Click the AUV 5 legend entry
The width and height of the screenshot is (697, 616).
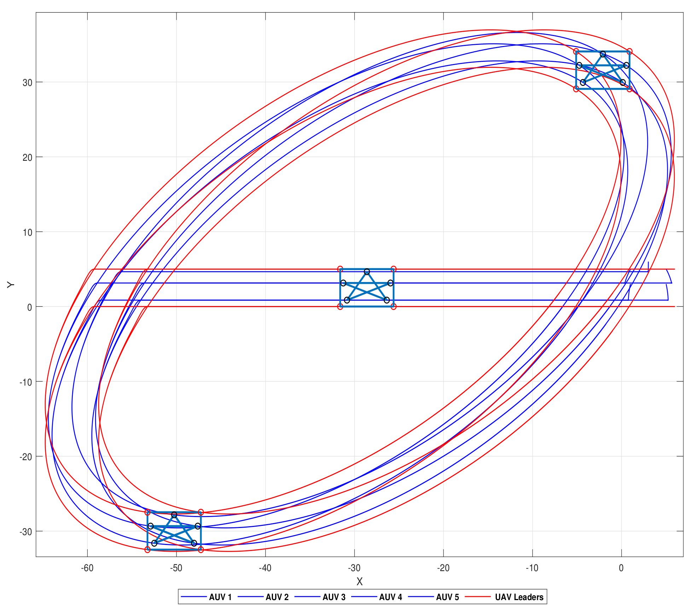click(x=447, y=597)
